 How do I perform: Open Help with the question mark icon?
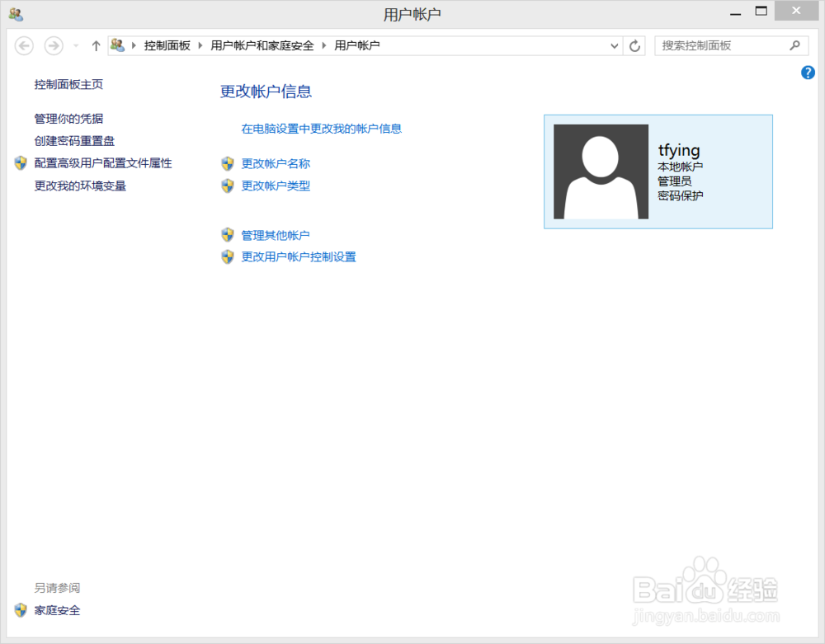pos(808,73)
